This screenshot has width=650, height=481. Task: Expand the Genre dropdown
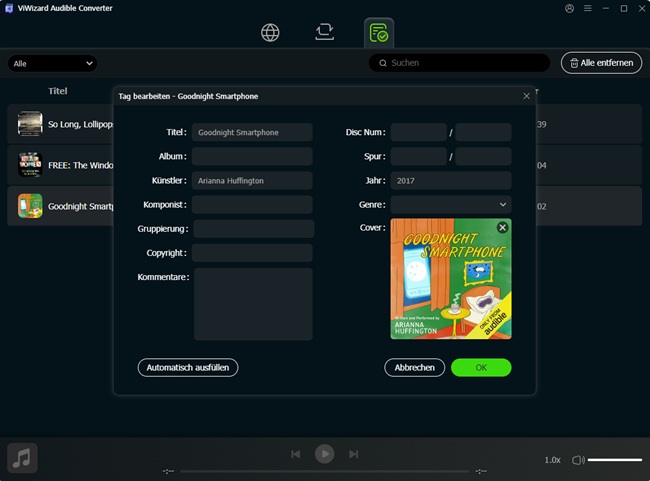click(x=451, y=204)
